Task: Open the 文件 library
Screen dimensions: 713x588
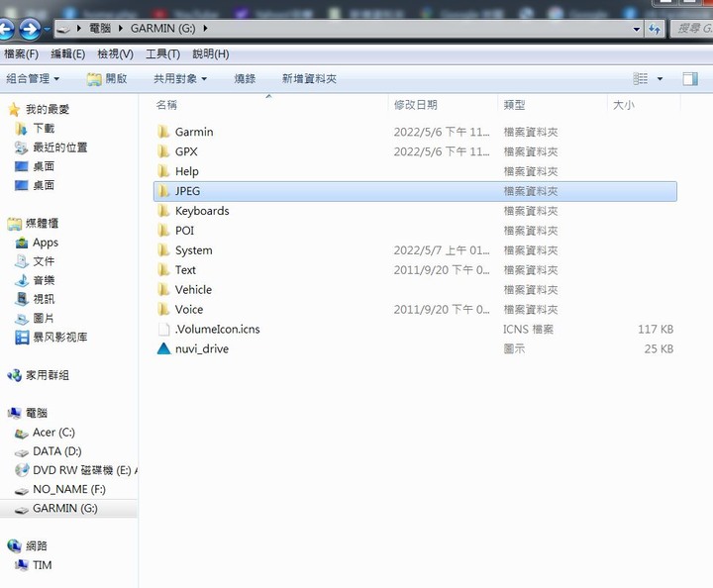Action: (44, 261)
